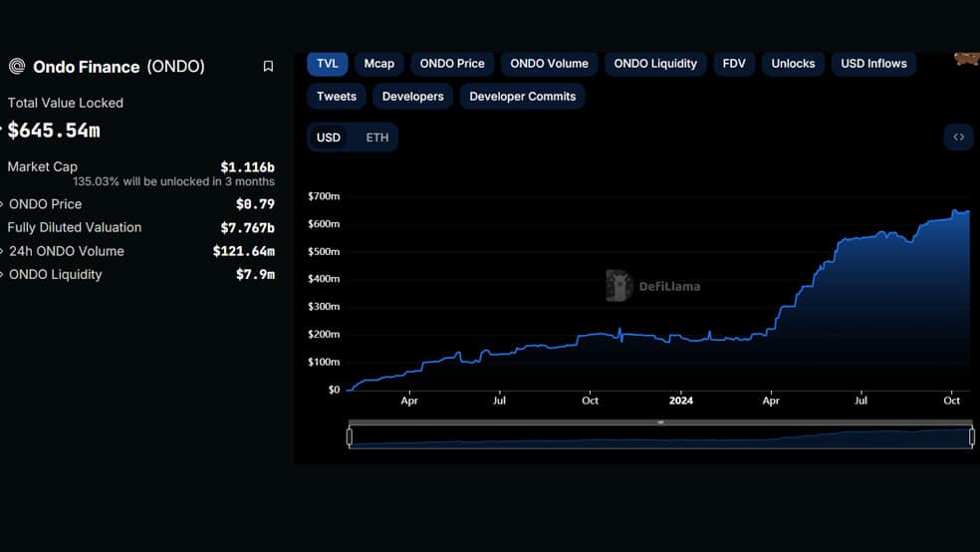Viewport: 980px width, 552px height.
Task: Toggle the Mcap chart series
Action: pyautogui.click(x=379, y=64)
